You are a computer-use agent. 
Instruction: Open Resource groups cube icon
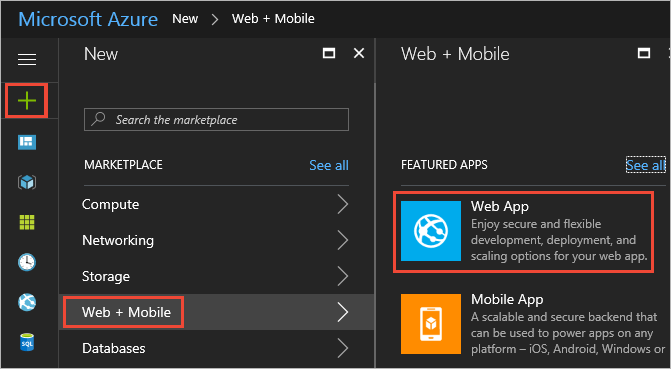[27, 182]
